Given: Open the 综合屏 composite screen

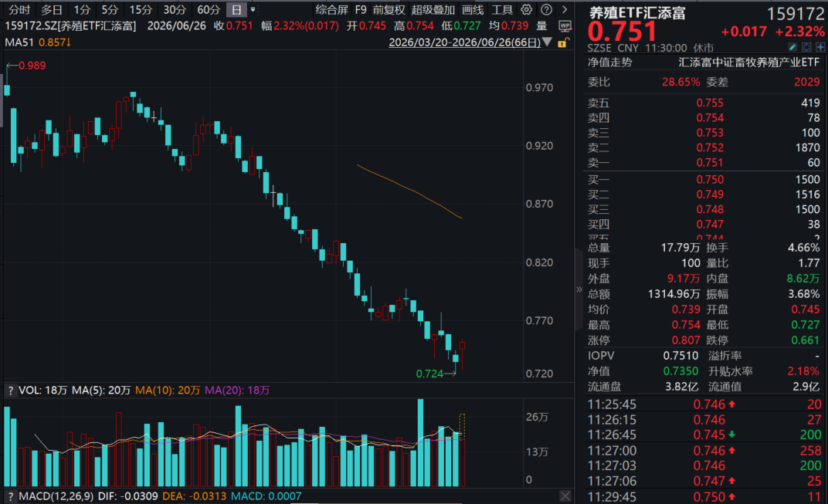Looking at the screenshot, I should pos(331,9).
